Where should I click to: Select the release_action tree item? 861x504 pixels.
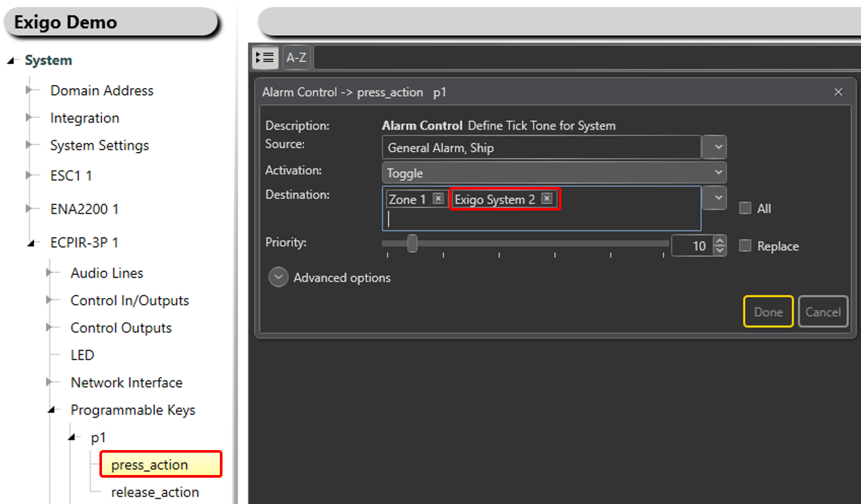click(155, 492)
